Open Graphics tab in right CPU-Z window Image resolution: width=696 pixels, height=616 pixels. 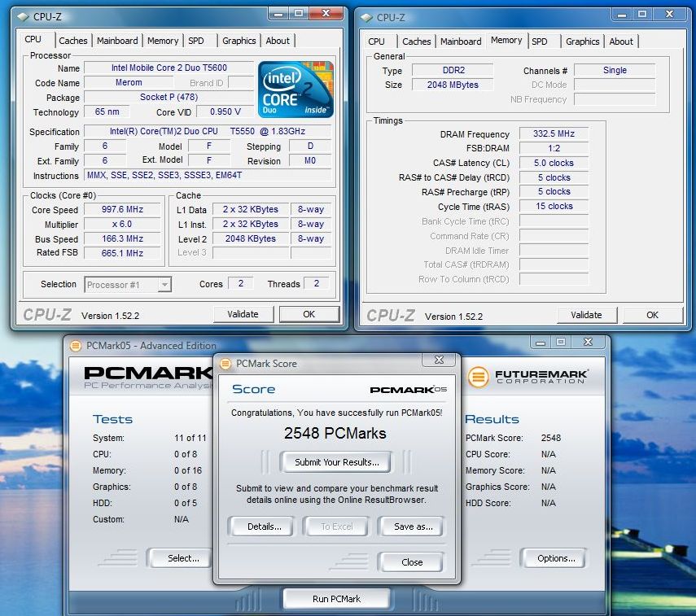[582, 42]
